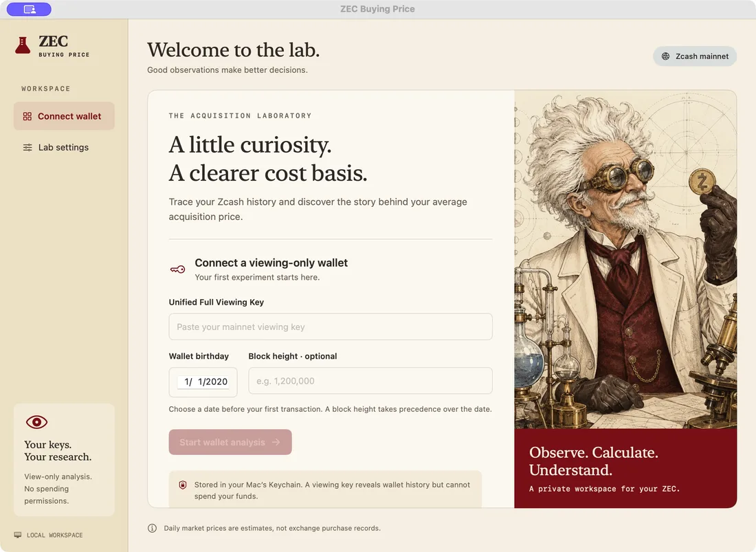756x552 pixels.
Task: Click the Lab settings sliders icon
Action: pos(28,148)
